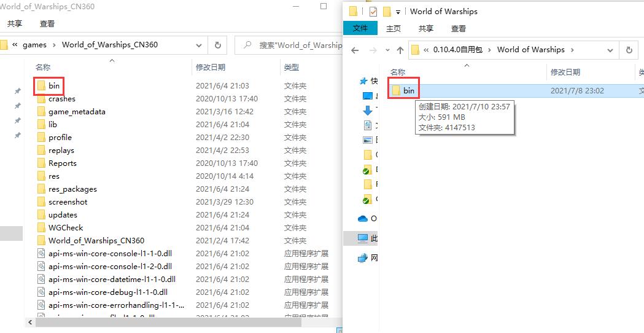644x333 pixels.
Task: Click refresh icon in World of Warships window
Action: (x=629, y=50)
